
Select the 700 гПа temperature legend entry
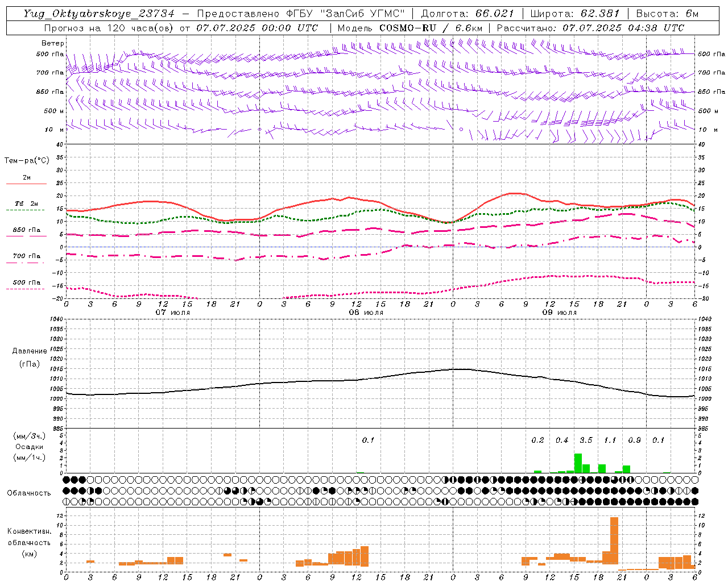[x=26, y=256]
